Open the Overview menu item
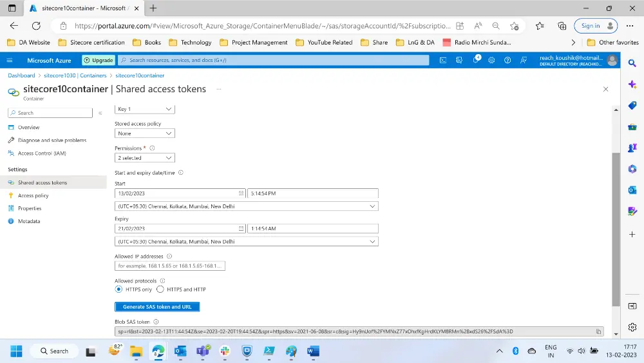 click(29, 128)
